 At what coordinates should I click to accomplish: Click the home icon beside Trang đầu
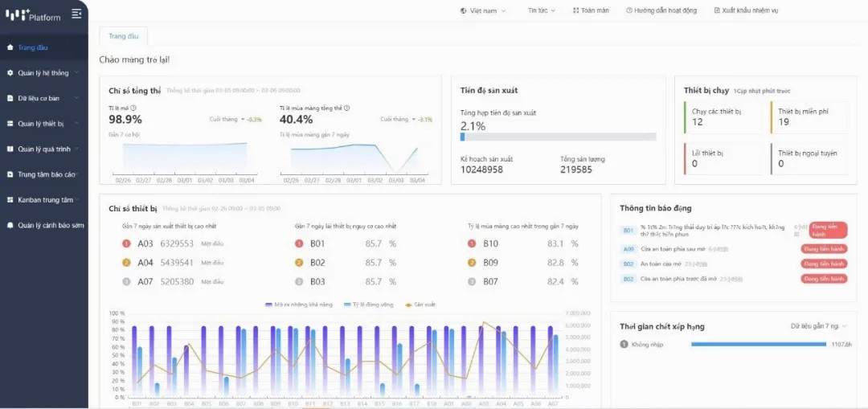[x=10, y=47]
